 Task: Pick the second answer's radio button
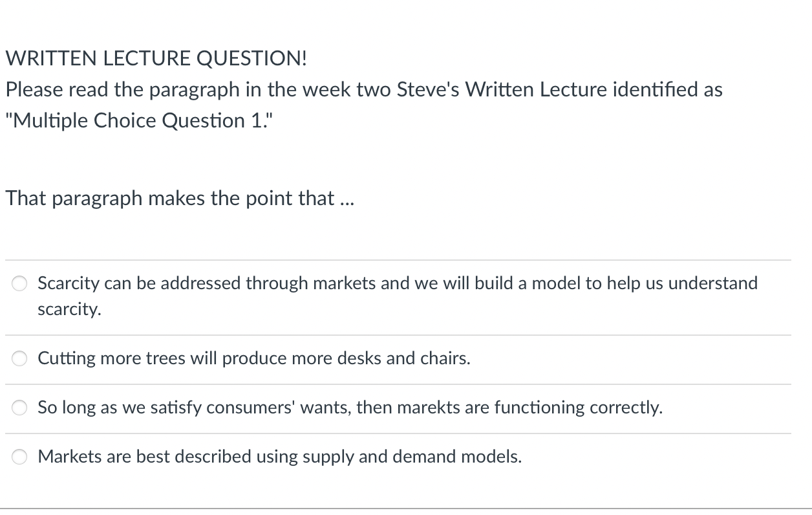[19, 358]
